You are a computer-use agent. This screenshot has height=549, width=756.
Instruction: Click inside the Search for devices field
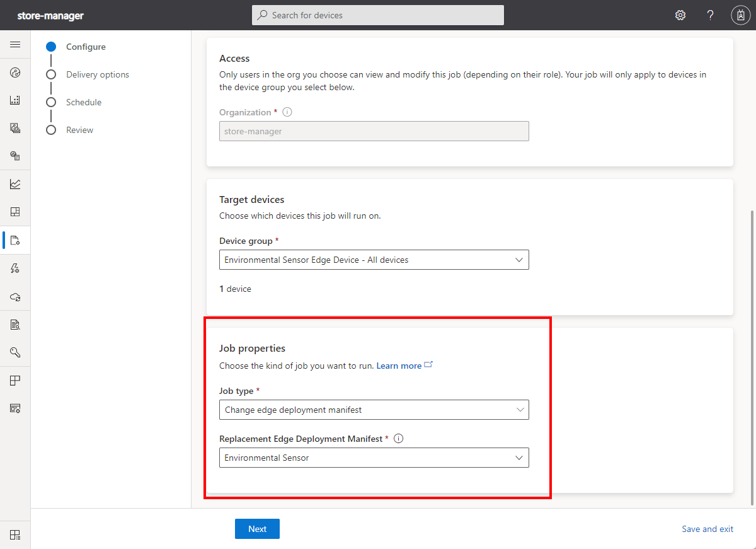377,14
